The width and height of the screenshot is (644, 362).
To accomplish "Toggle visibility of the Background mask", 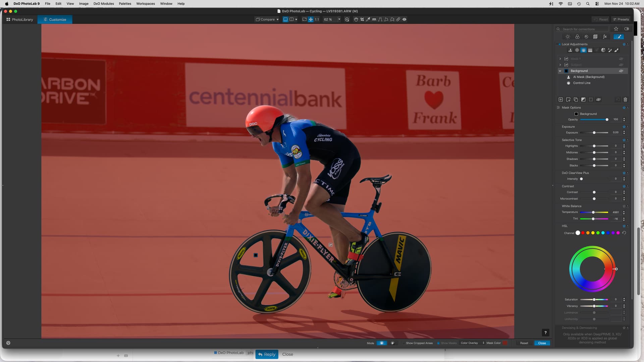I will click(x=621, y=71).
